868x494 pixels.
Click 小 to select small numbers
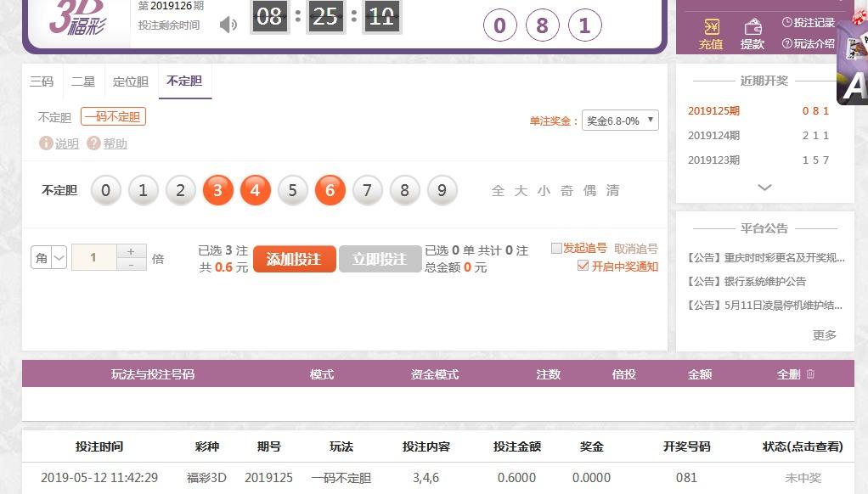[x=544, y=191]
